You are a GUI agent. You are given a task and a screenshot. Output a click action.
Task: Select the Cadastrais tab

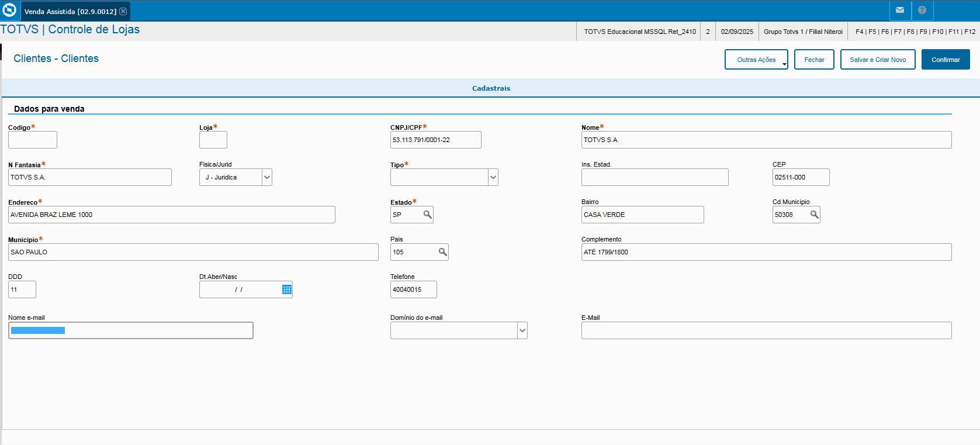pyautogui.click(x=491, y=88)
